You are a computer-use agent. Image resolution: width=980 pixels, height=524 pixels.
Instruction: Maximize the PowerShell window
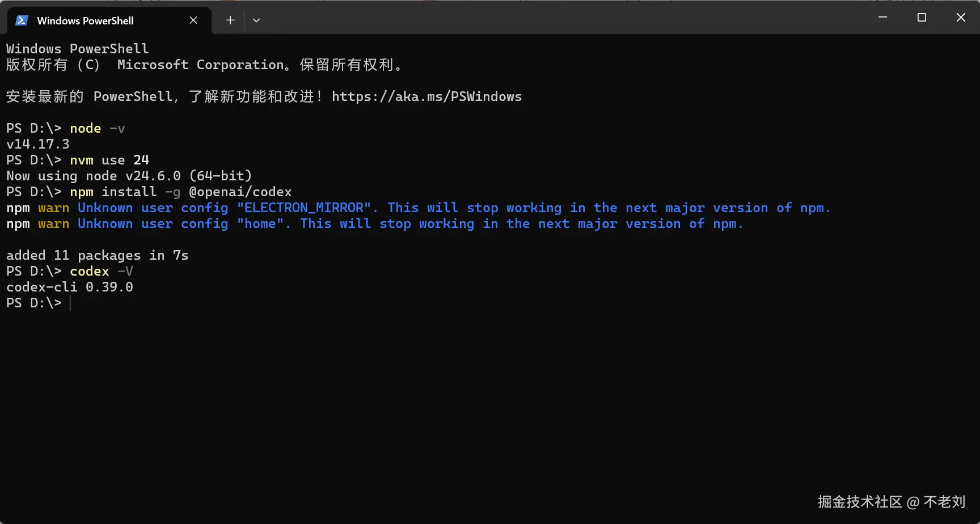pos(922,18)
